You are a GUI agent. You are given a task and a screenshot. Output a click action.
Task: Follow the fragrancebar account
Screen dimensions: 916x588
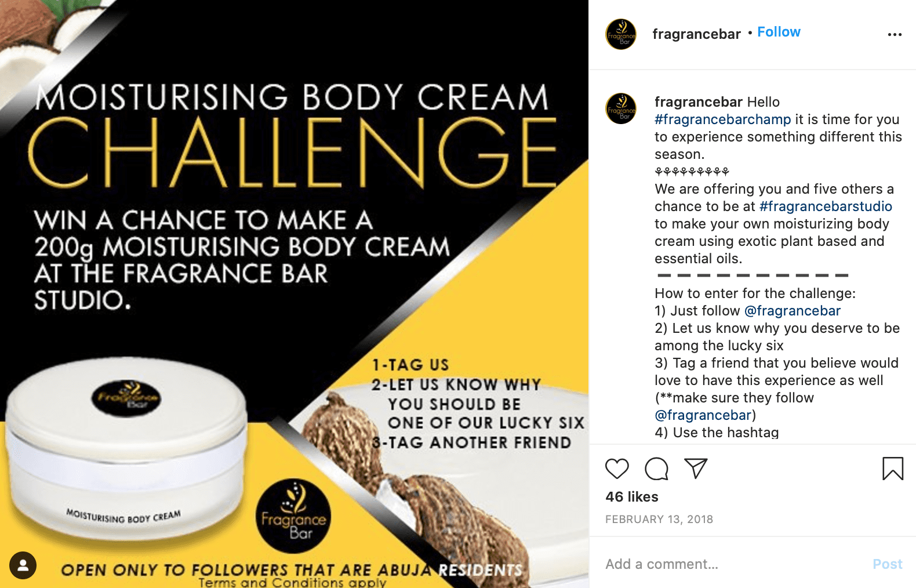779,32
